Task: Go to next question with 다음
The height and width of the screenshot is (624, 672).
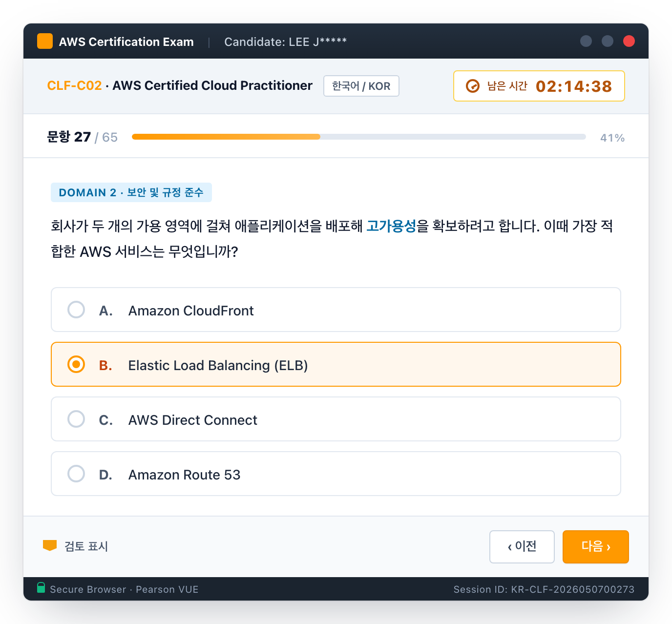Action: 596,547
